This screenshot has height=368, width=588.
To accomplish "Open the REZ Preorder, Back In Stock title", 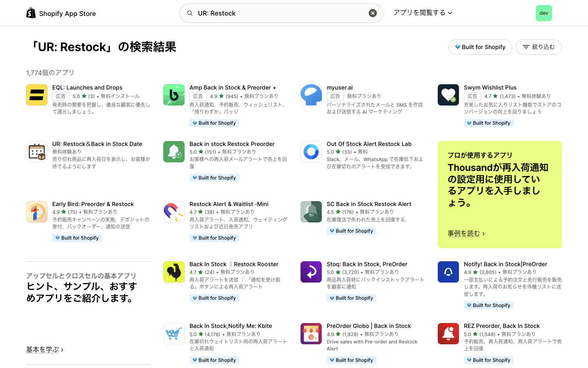I will pyautogui.click(x=502, y=326).
